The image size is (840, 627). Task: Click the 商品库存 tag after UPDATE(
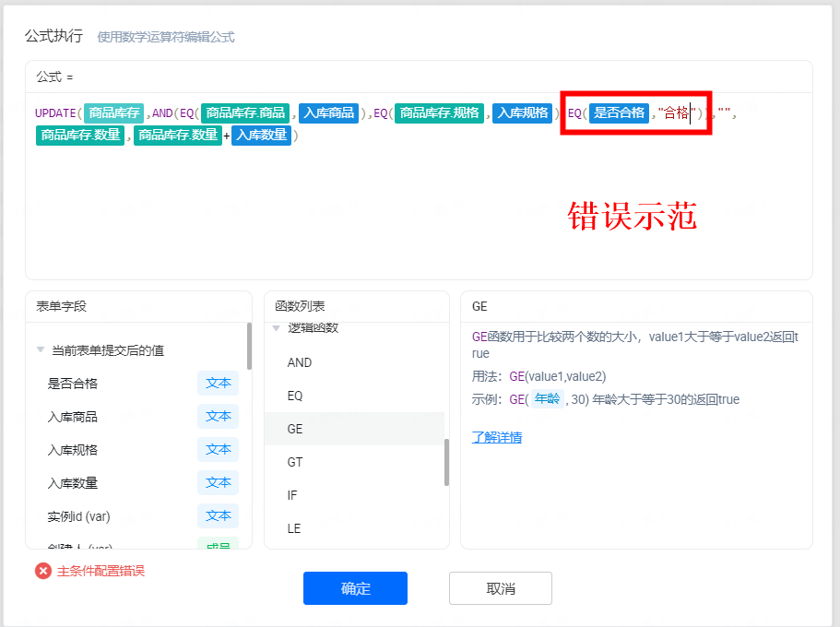114,113
